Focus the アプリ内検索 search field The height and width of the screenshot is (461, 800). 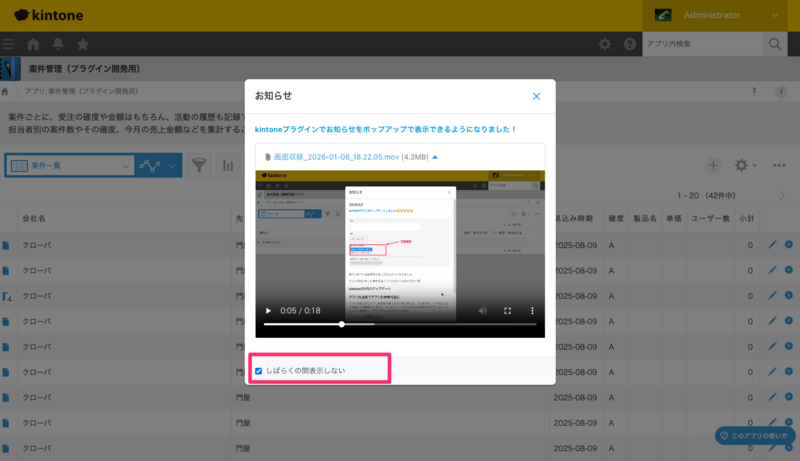pyautogui.click(x=702, y=44)
